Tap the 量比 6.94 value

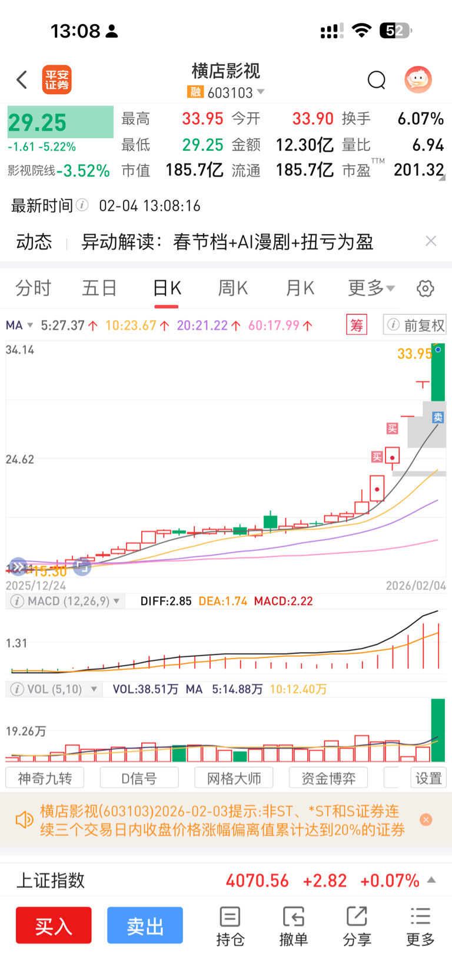[x=428, y=145]
